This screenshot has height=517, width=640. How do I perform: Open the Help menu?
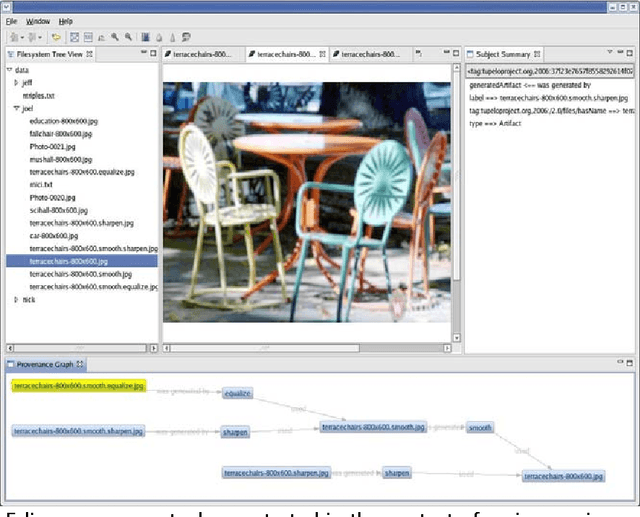[66, 20]
